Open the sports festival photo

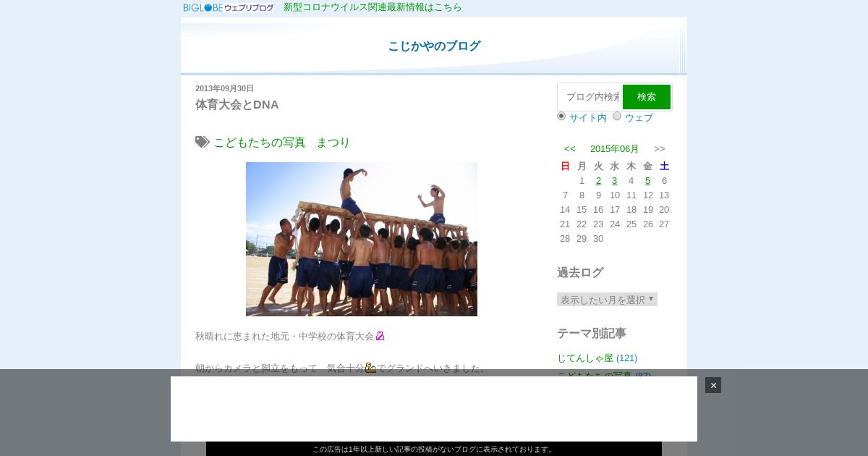point(362,239)
